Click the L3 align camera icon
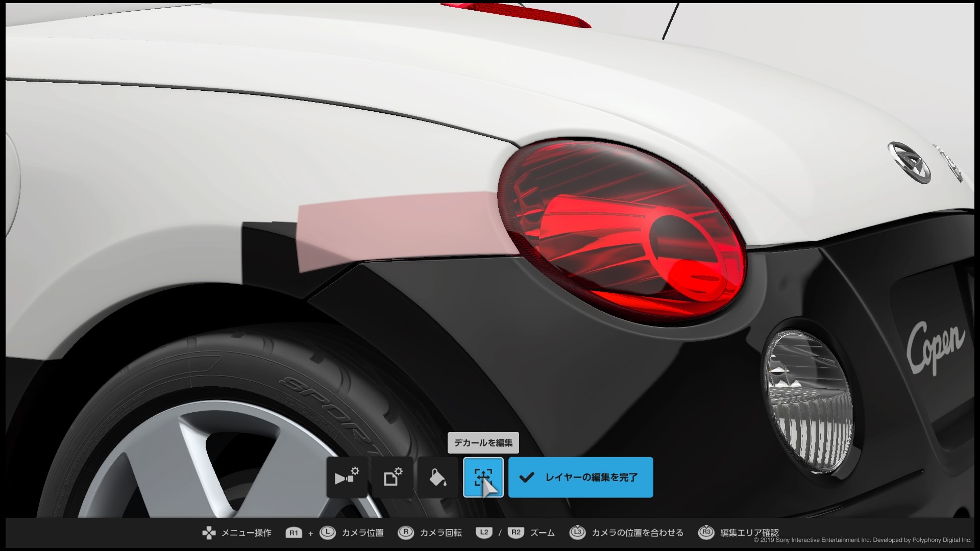The image size is (980, 551). [577, 532]
